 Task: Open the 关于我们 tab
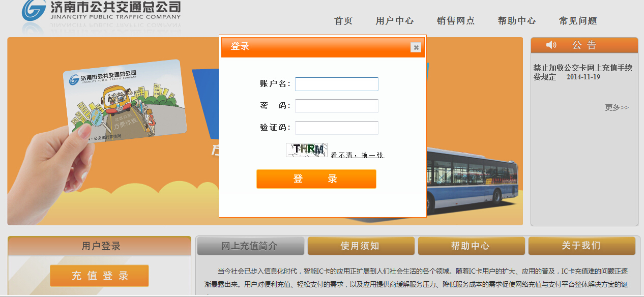point(581,246)
